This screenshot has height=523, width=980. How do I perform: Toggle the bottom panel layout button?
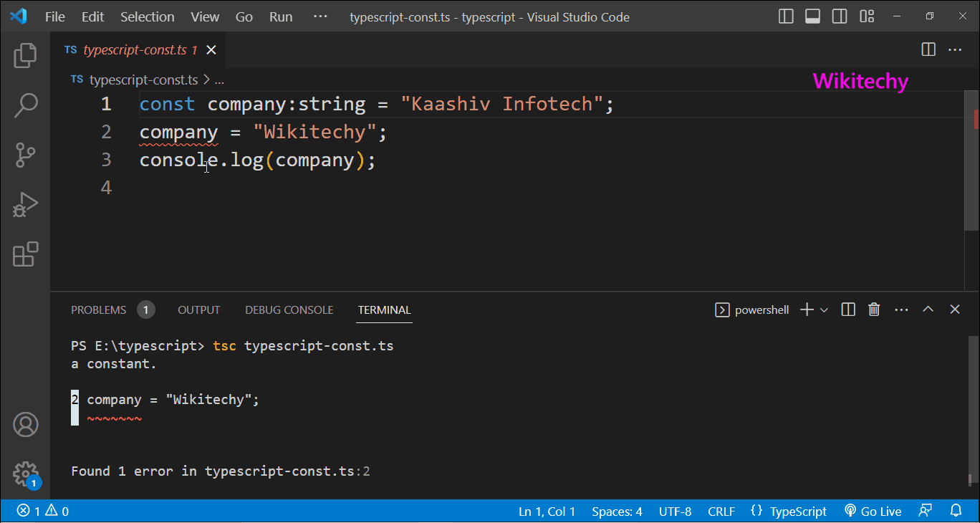tap(812, 16)
